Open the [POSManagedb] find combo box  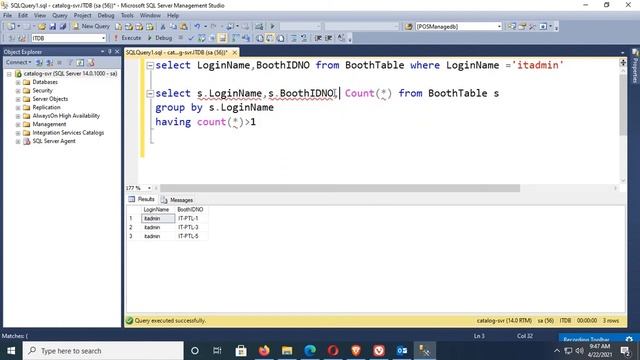coord(458,27)
